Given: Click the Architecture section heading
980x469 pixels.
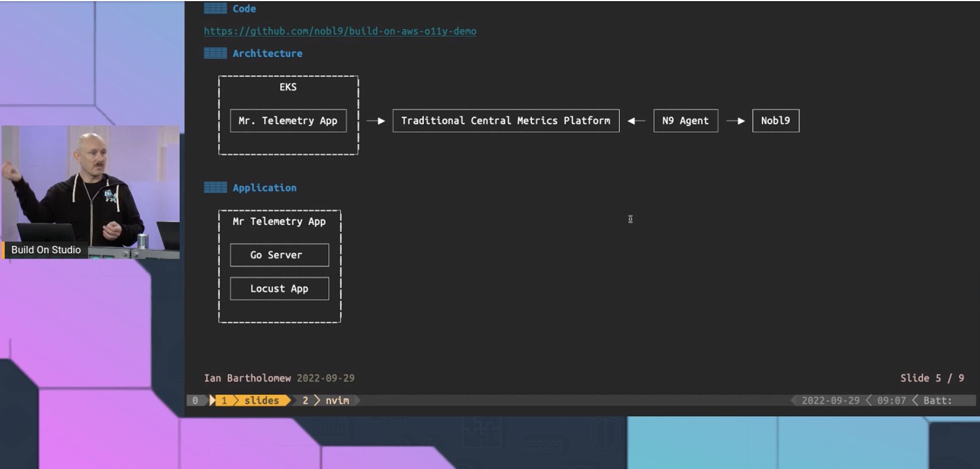Looking at the screenshot, I should click(268, 53).
